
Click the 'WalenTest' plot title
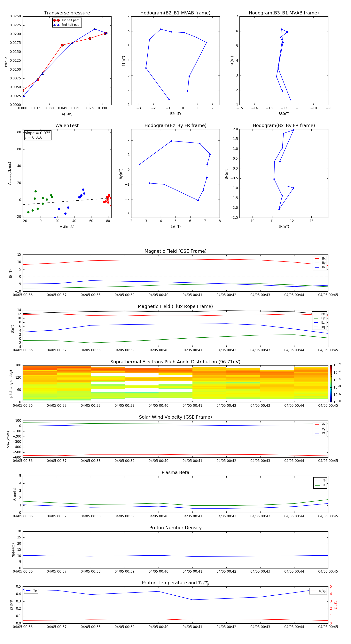pos(67,125)
